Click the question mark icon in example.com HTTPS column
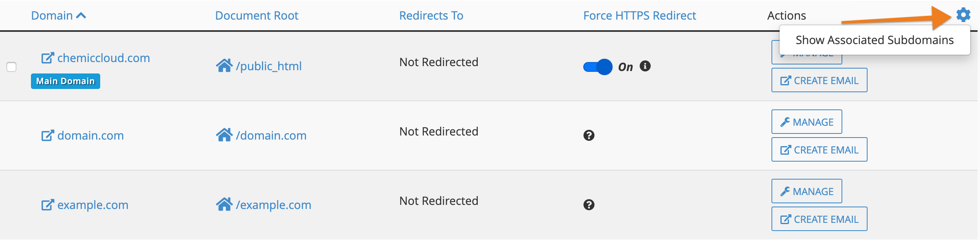This screenshot has width=980, height=240. [x=588, y=204]
